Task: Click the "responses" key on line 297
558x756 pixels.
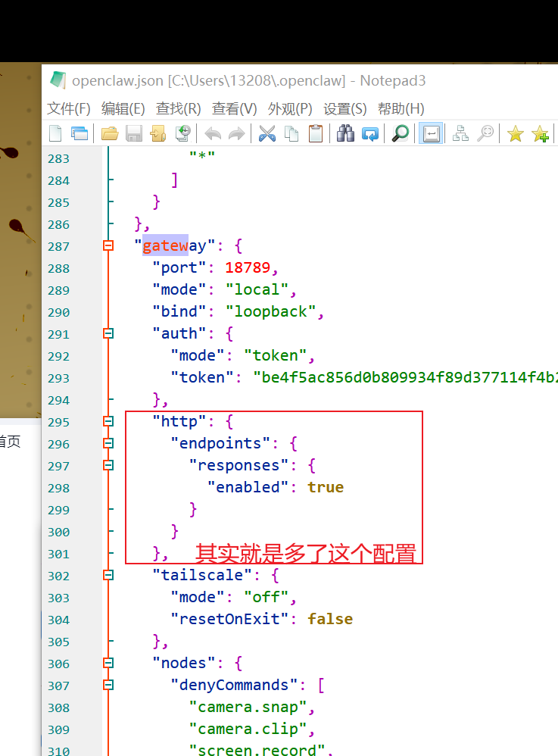Action: tap(238, 465)
